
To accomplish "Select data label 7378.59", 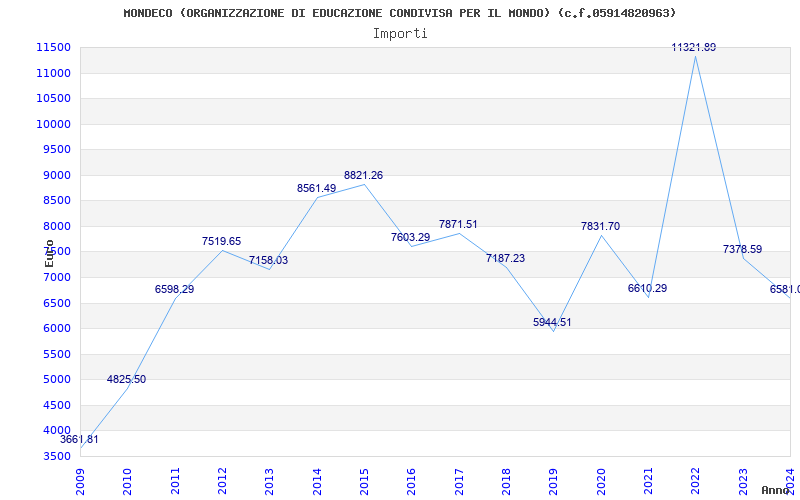I will coord(742,249).
